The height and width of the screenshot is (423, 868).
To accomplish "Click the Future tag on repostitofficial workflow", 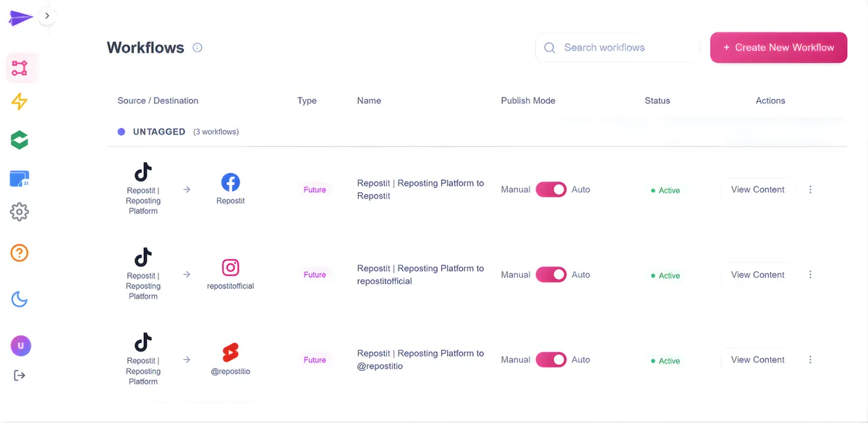I will tap(315, 275).
